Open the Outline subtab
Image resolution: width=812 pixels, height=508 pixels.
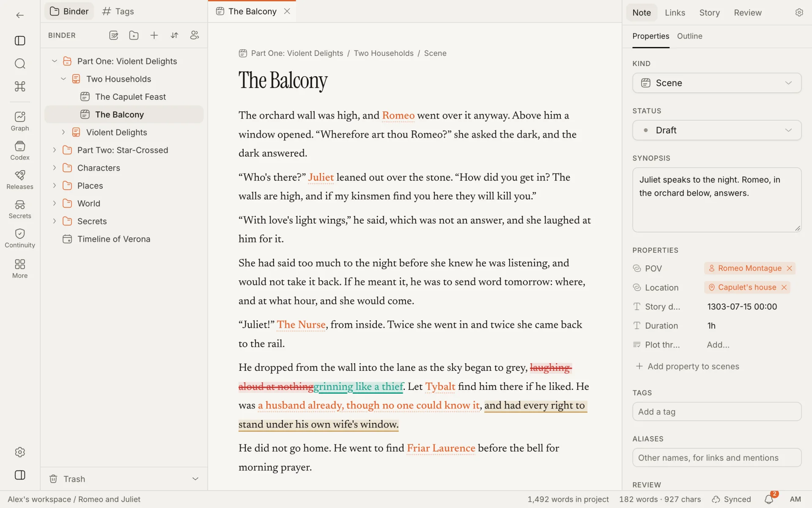(689, 36)
